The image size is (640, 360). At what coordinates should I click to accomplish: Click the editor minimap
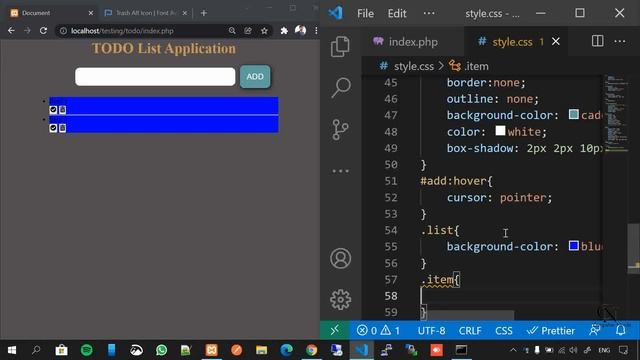pyautogui.click(x=616, y=113)
